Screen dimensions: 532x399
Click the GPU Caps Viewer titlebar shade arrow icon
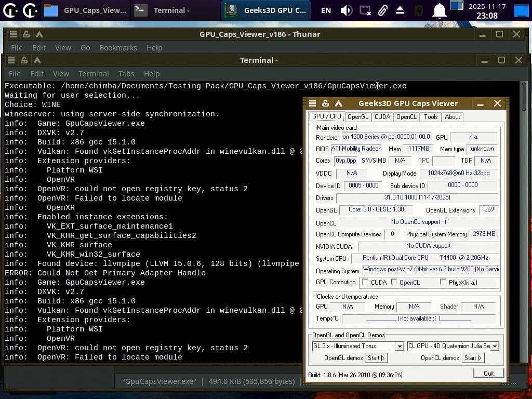pyautogui.click(x=338, y=103)
